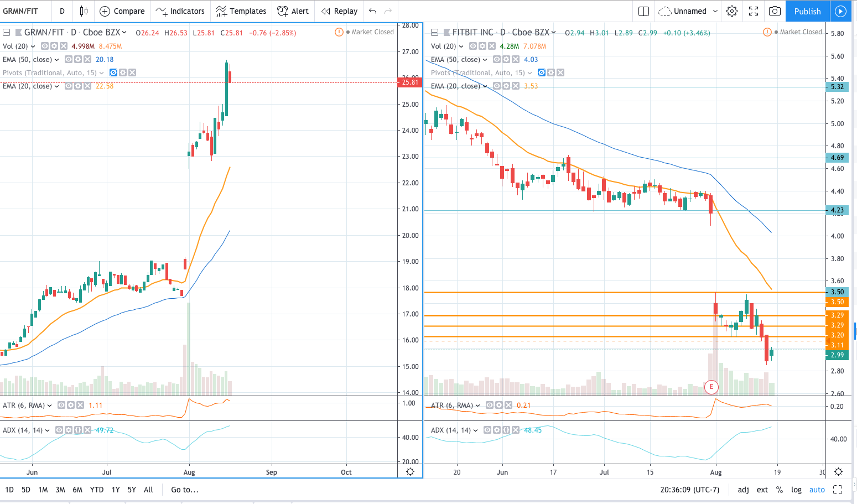Toggle log scale option
Screen dimensions: 857x504
coord(796,490)
